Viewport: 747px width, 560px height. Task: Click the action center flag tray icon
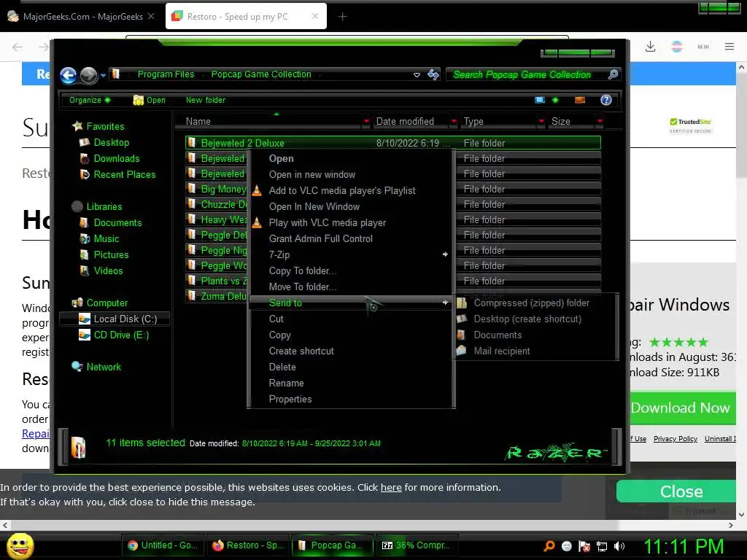coord(584,546)
